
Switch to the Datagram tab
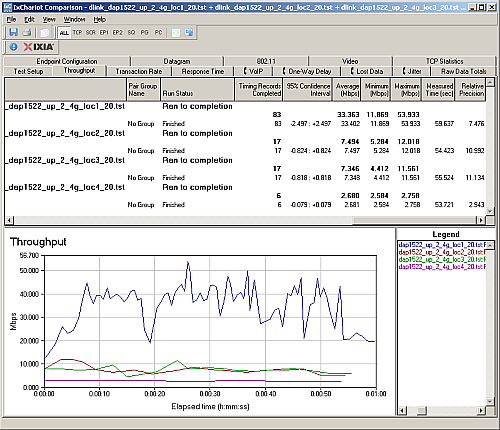(x=177, y=61)
